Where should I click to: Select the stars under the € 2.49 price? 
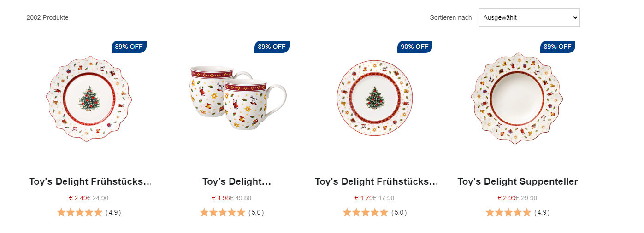click(80, 212)
